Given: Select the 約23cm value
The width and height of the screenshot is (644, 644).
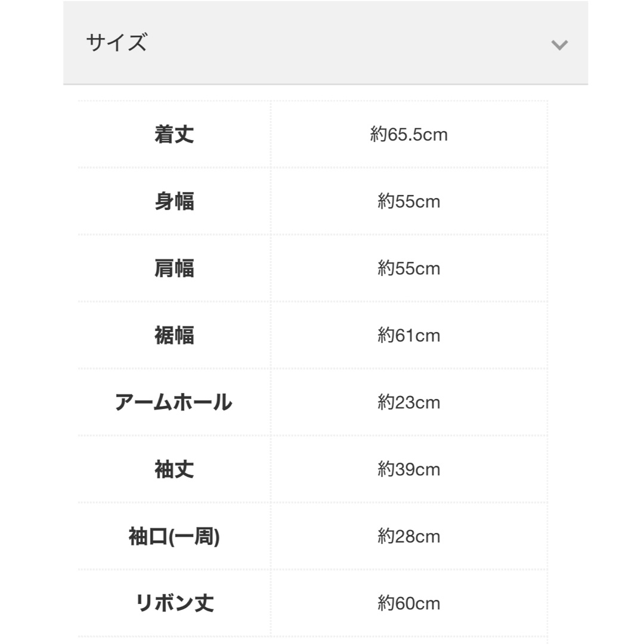Looking at the screenshot, I should pyautogui.click(x=408, y=402).
